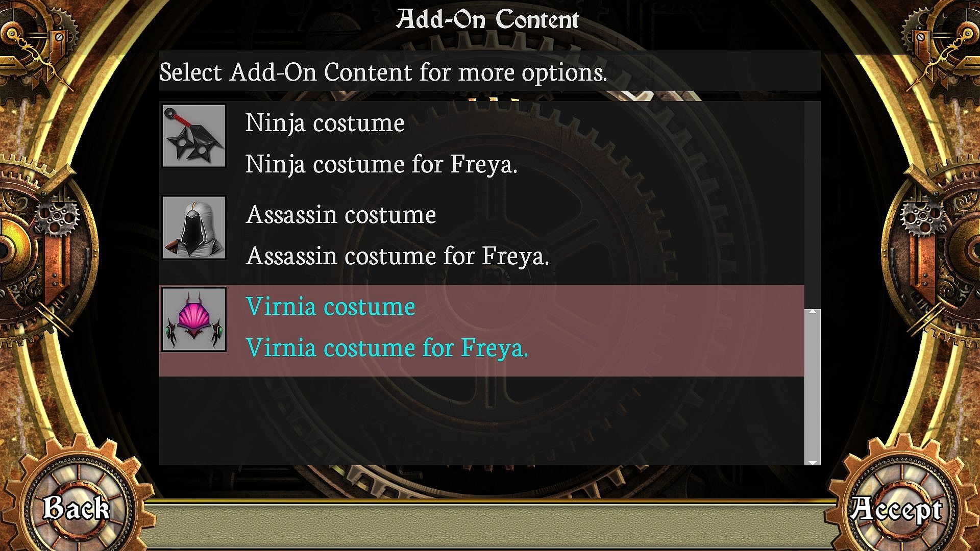Click the Virnia costume pink shell icon
Image resolution: width=980 pixels, height=551 pixels.
click(x=194, y=319)
